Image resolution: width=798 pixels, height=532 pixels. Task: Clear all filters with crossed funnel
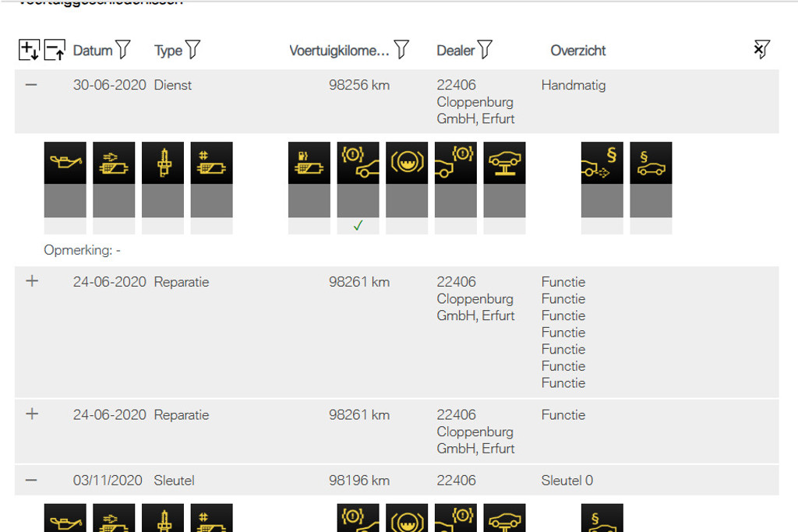coord(761,49)
